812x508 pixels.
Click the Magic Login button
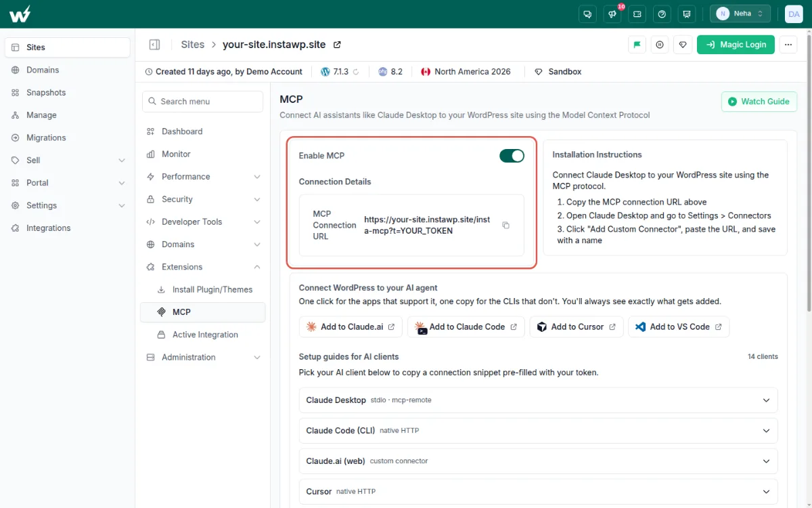pyautogui.click(x=736, y=45)
